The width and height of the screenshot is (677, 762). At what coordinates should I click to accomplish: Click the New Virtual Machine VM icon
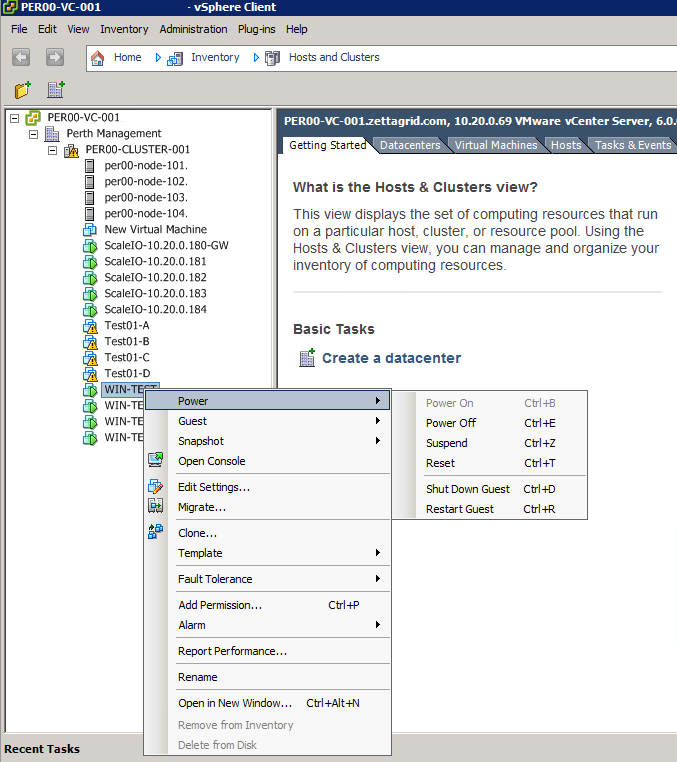[90, 229]
